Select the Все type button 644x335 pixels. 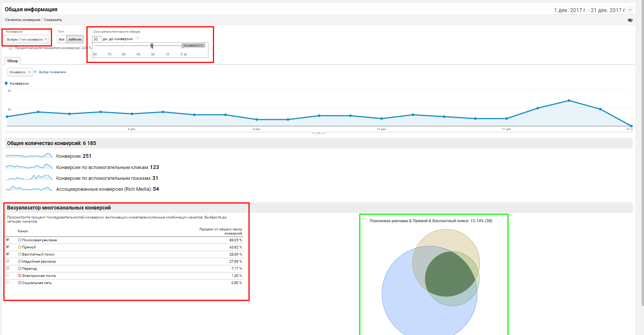coord(62,39)
